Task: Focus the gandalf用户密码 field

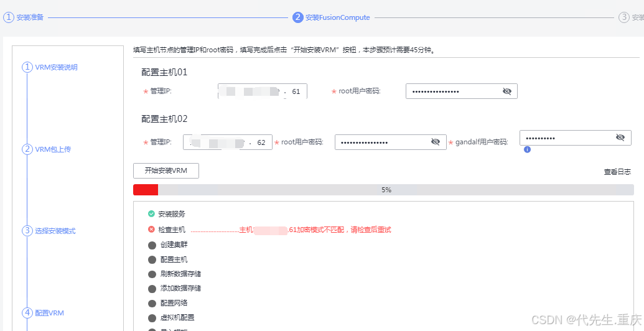Action: click(576, 138)
